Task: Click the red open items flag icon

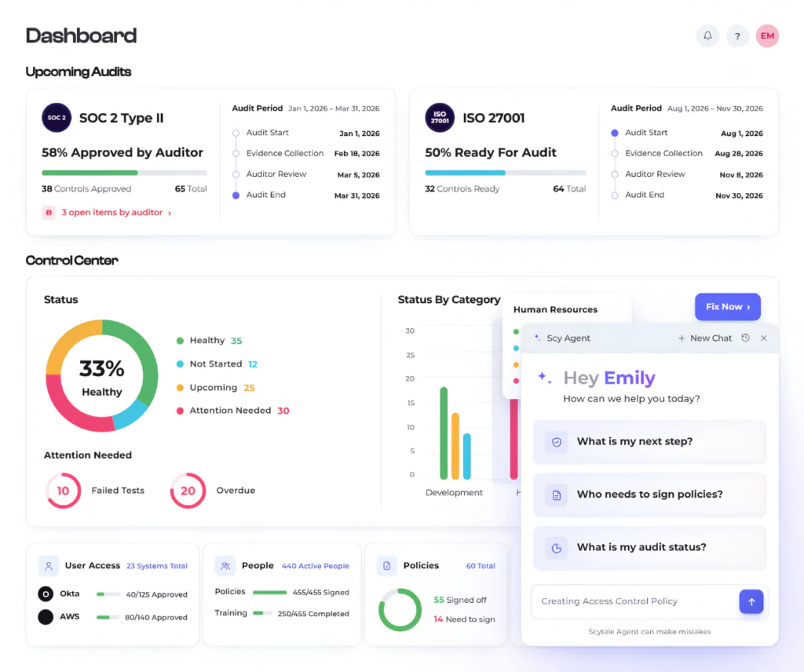Action: click(x=49, y=212)
